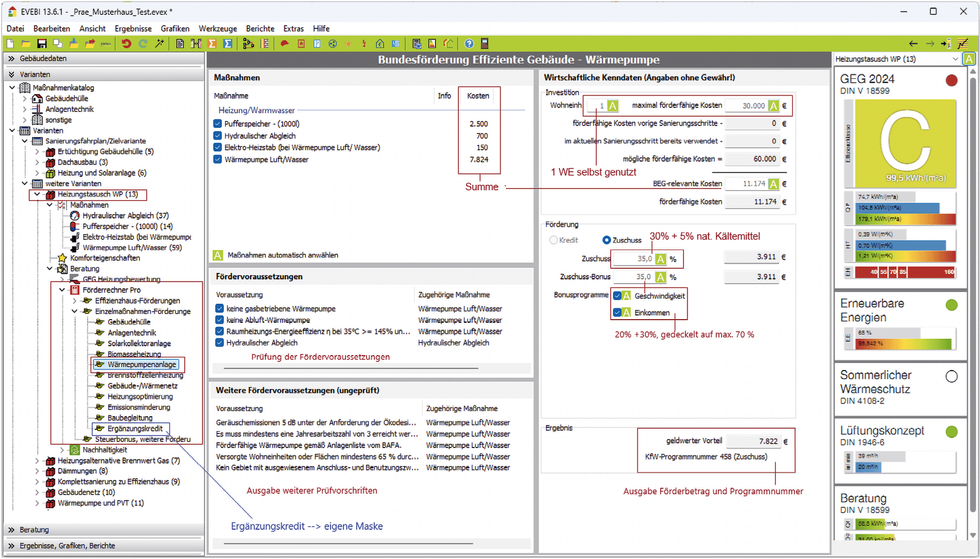
Task: Toggle 'keine gasbetriebene Wärmepumpe' checkbox
Action: point(220,308)
